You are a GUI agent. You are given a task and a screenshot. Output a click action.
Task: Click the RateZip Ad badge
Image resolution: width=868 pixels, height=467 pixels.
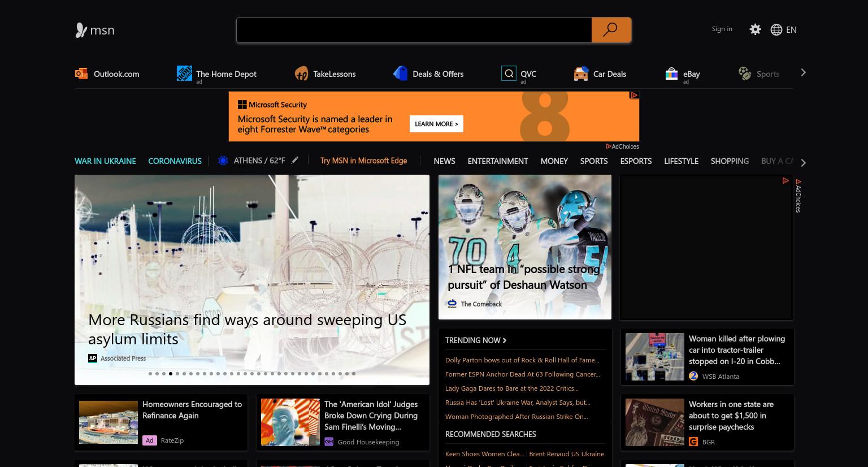149,440
